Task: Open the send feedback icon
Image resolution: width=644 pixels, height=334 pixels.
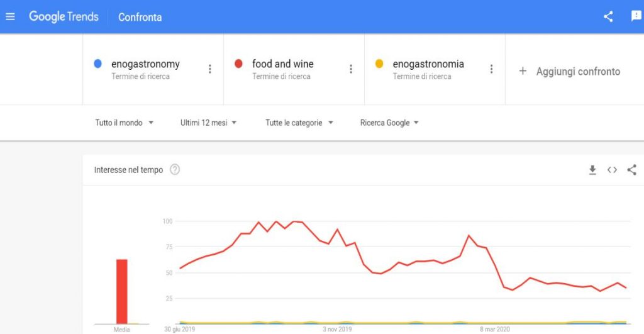Action: coord(636,16)
